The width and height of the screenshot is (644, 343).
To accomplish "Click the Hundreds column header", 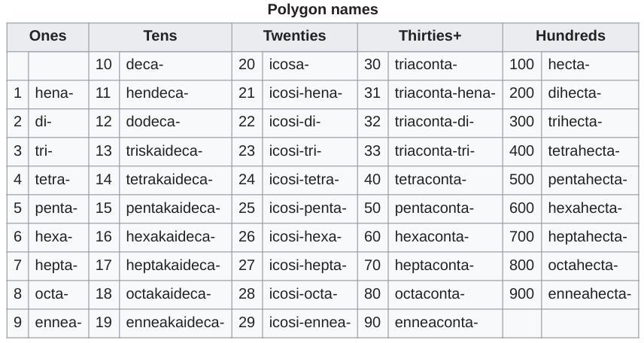I will click(x=570, y=36).
